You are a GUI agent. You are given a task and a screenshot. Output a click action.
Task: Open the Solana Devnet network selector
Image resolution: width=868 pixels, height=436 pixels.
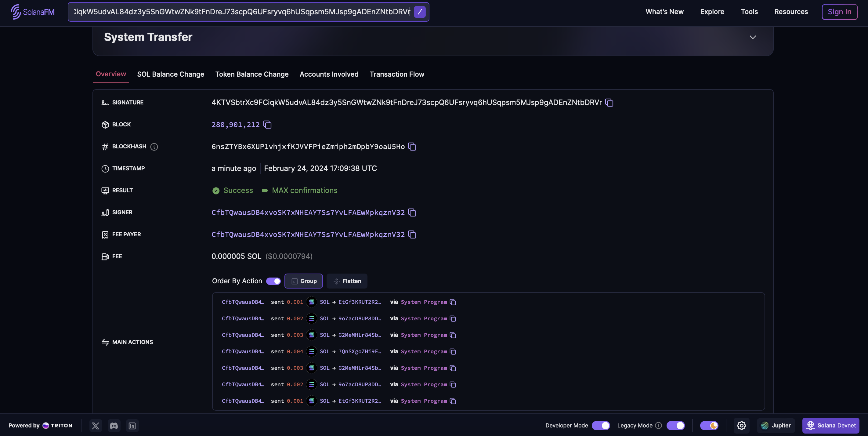830,426
